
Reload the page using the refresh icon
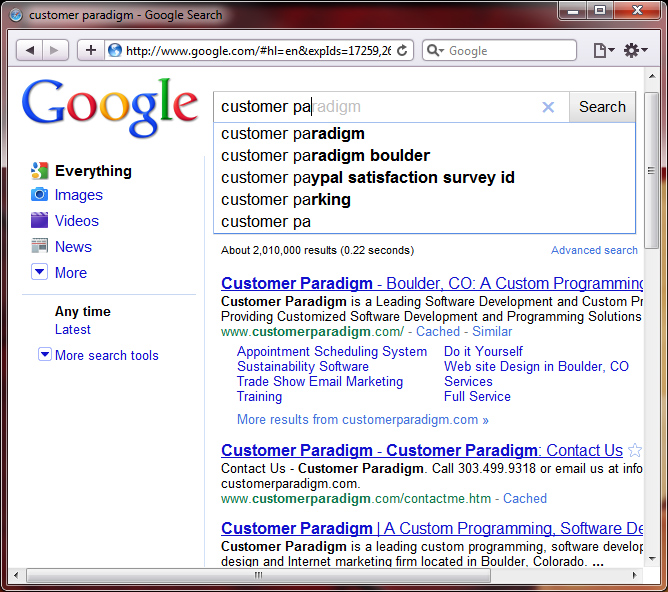click(x=402, y=51)
